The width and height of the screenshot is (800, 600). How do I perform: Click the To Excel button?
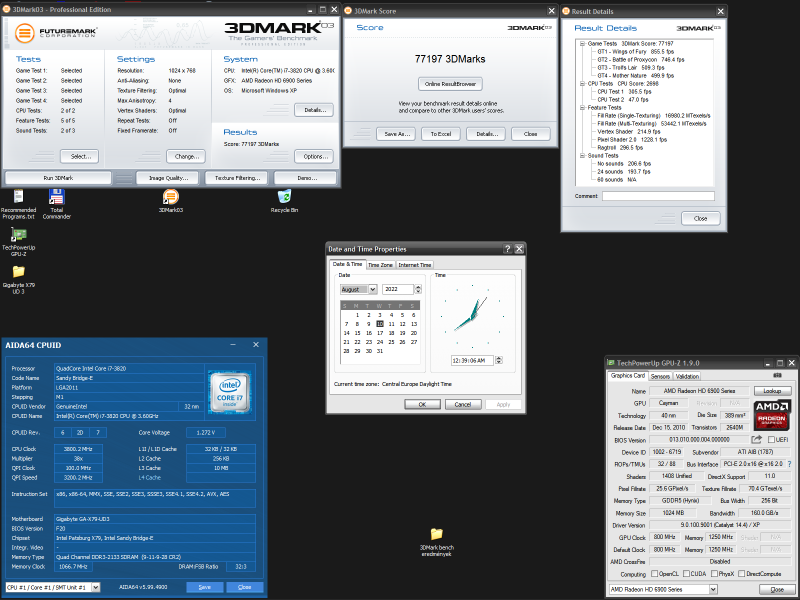coord(441,134)
